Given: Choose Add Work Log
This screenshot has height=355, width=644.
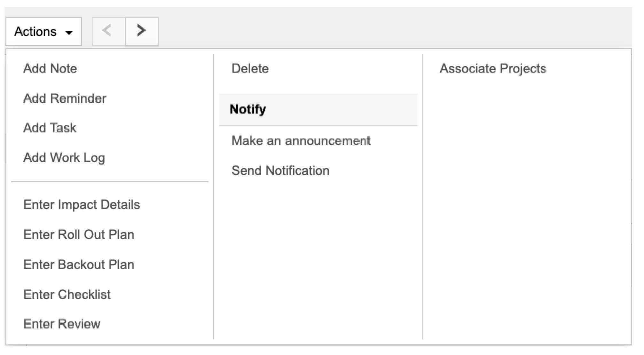Looking at the screenshot, I should 64,158.
